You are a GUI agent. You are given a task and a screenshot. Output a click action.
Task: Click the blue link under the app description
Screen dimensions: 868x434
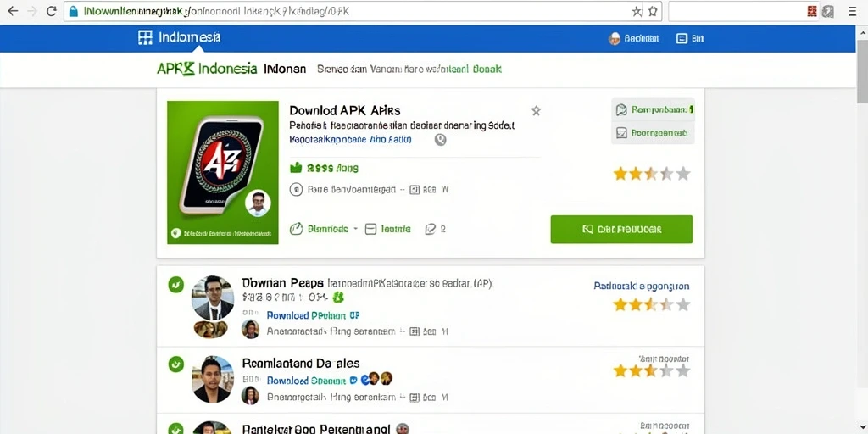[x=350, y=140]
